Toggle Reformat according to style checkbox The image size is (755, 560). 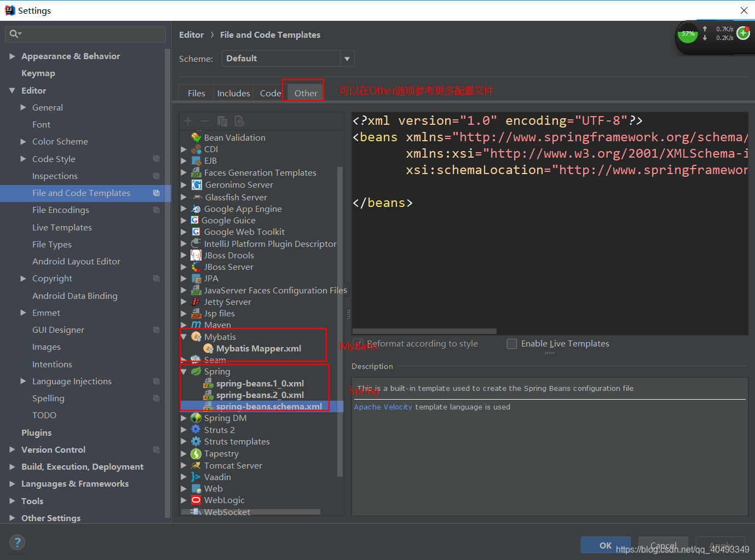(x=359, y=344)
